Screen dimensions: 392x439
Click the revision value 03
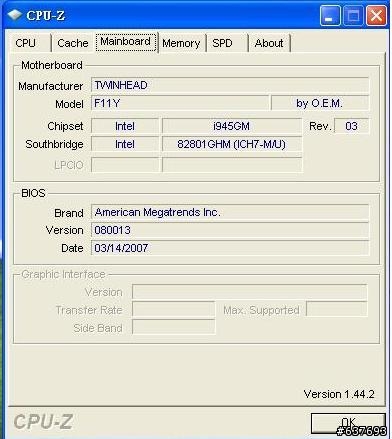click(x=351, y=126)
